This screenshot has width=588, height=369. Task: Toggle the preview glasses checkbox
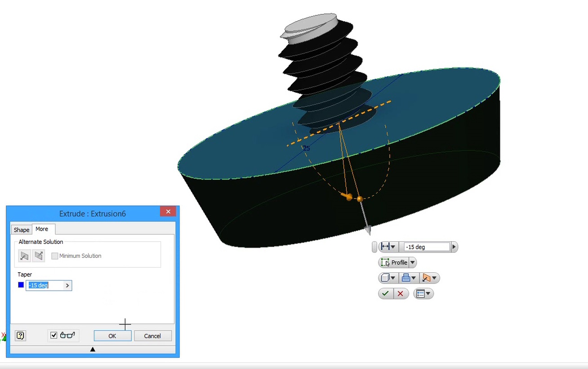coord(54,335)
